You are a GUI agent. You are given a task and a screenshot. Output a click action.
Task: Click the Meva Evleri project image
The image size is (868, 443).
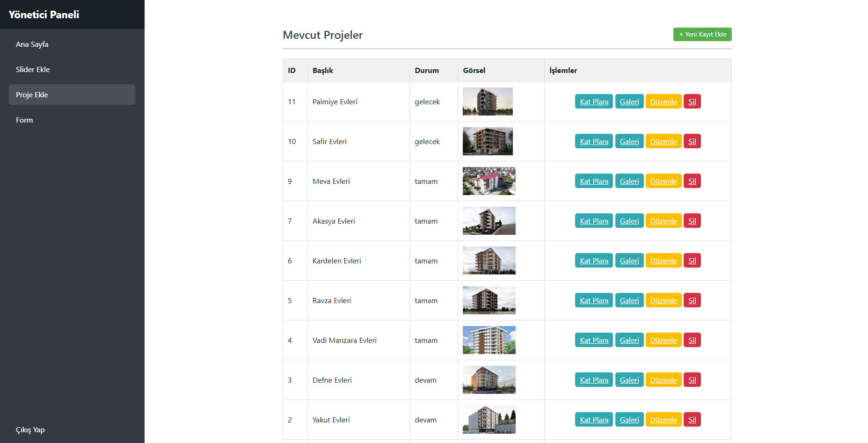[489, 181]
